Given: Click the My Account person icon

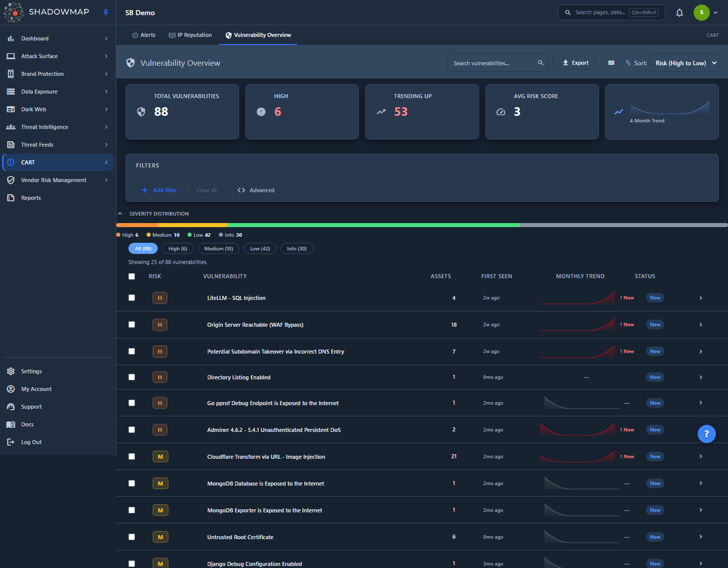Looking at the screenshot, I should (x=11, y=389).
